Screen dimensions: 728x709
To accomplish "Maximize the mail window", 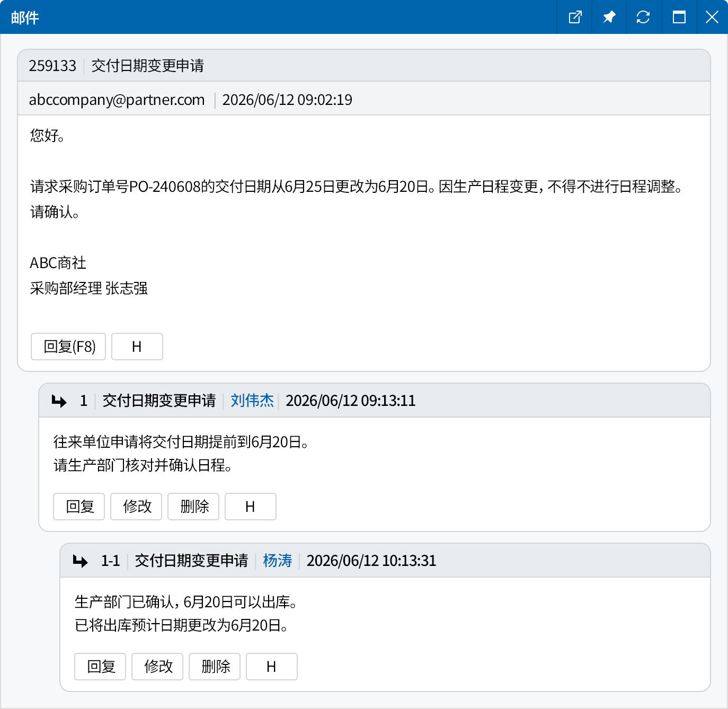I will point(679,17).
